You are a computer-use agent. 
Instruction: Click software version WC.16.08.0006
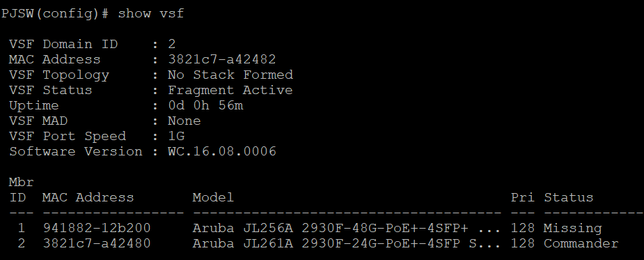tap(222, 151)
